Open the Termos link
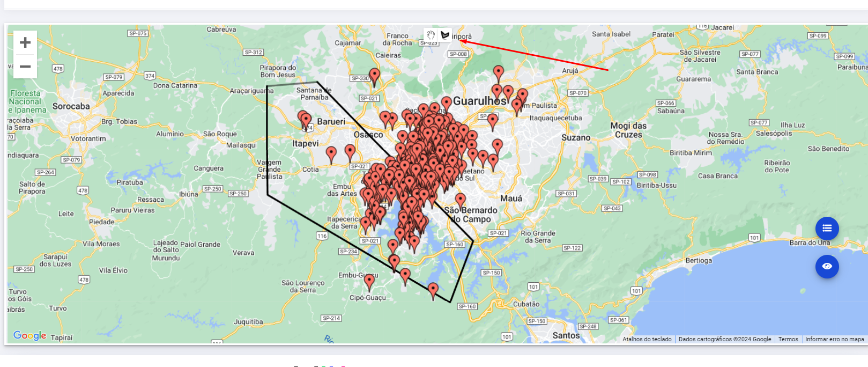Viewport: 868px width, 367px height. coord(788,339)
